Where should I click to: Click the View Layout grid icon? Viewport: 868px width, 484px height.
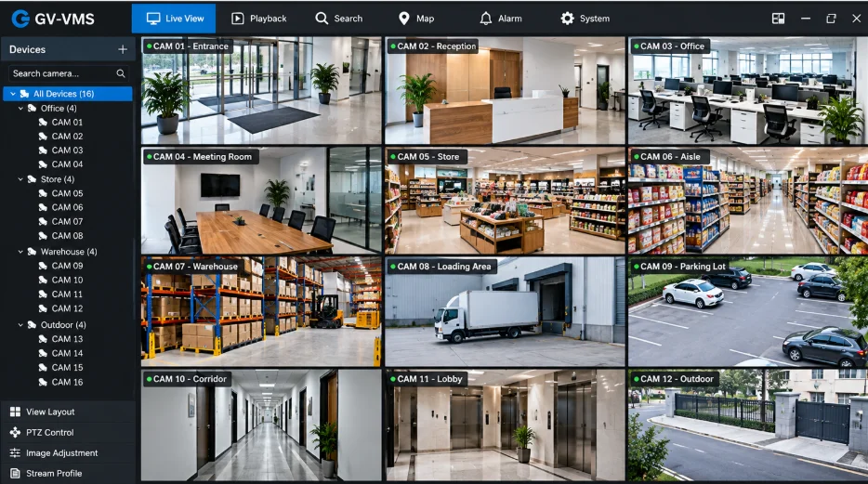[x=15, y=412]
